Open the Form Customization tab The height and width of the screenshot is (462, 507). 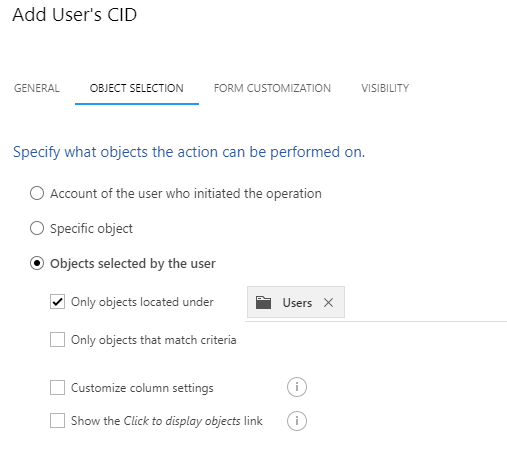coord(272,88)
